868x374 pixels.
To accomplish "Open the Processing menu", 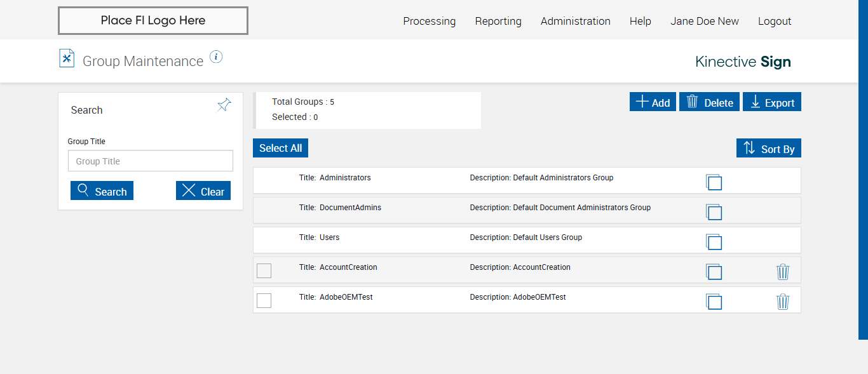I will pyautogui.click(x=429, y=21).
